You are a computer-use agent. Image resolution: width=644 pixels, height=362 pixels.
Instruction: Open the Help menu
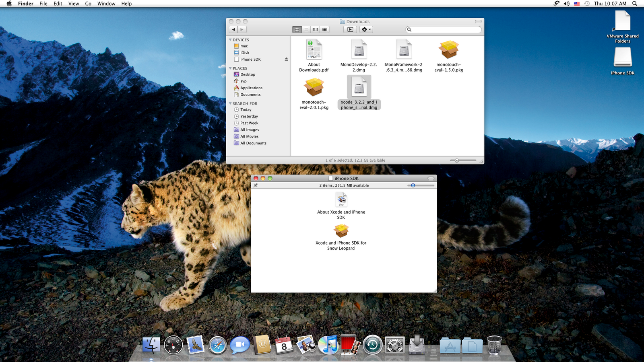click(126, 4)
